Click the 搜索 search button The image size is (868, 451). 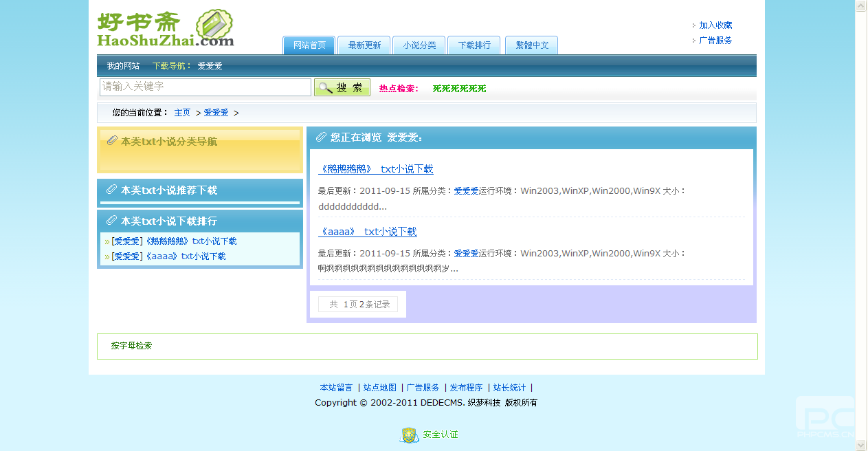tap(342, 87)
